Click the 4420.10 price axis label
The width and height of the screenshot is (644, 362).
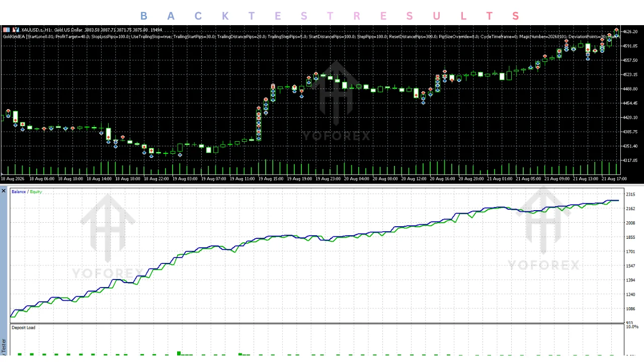tap(630, 118)
